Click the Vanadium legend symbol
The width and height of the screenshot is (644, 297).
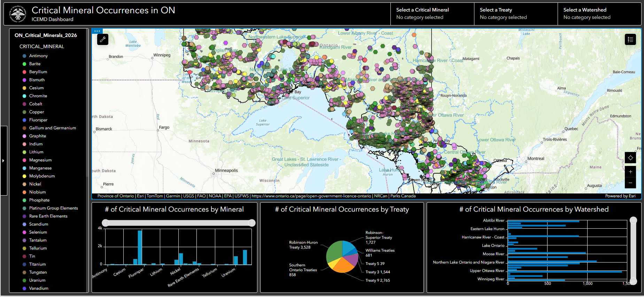(24, 288)
